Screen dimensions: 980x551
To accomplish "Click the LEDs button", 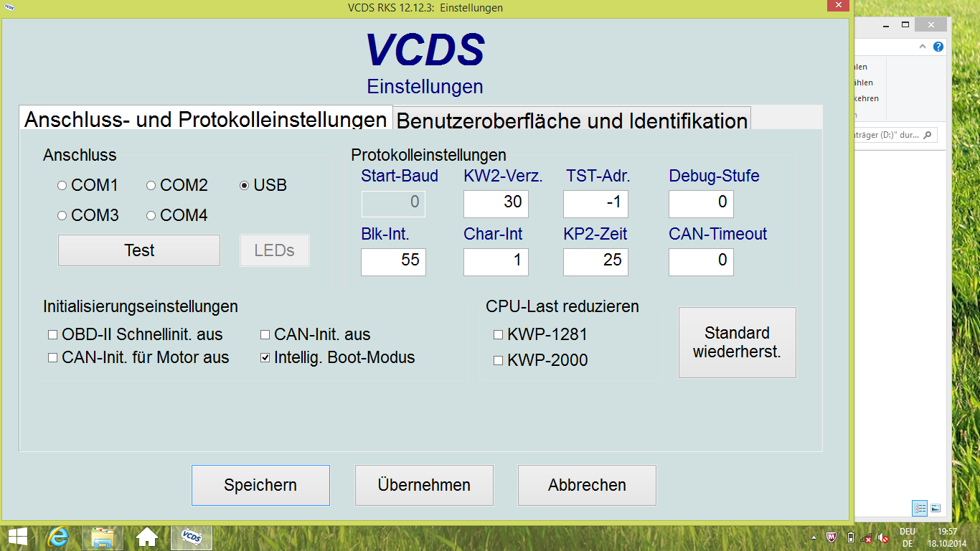I will click(x=275, y=250).
